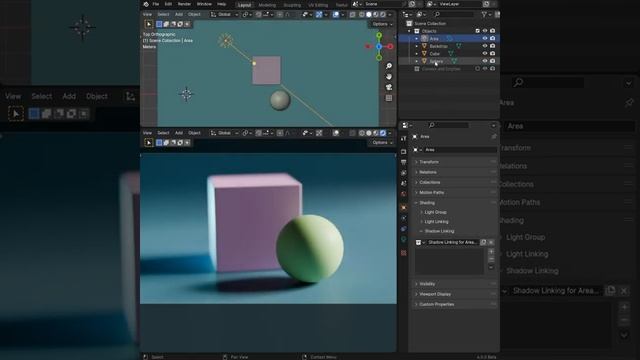Click the pan hand icon in top viewport
The height and width of the screenshot is (360, 640).
coord(389,76)
